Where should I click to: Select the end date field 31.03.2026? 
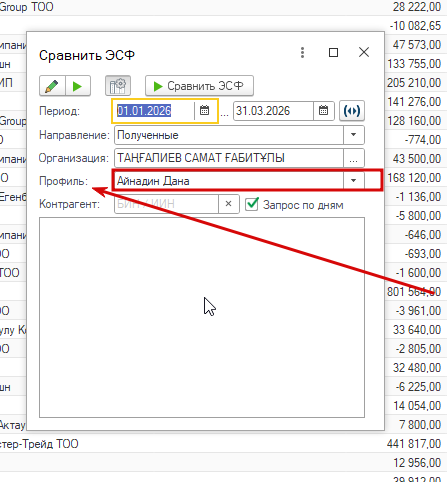[273, 111]
